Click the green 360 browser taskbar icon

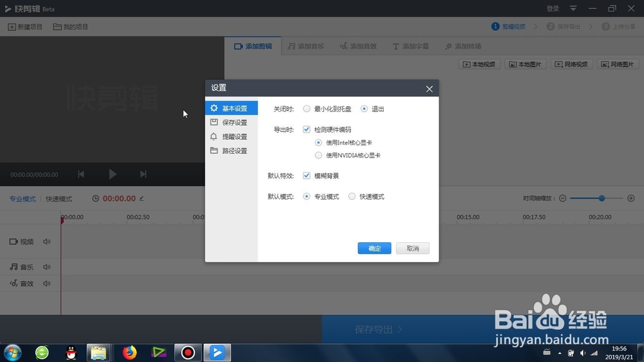42,352
